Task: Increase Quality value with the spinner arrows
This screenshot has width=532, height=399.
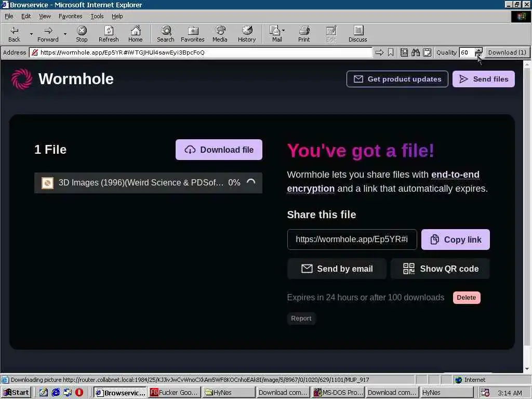Action: point(478,50)
